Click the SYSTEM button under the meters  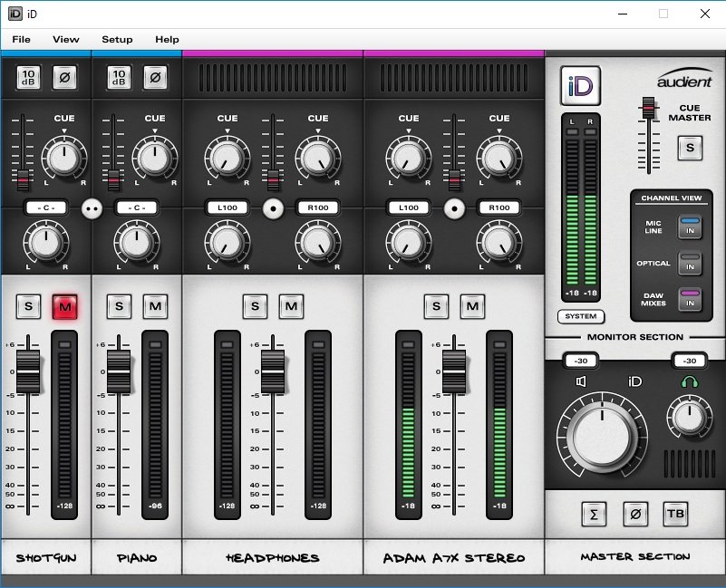pos(581,316)
